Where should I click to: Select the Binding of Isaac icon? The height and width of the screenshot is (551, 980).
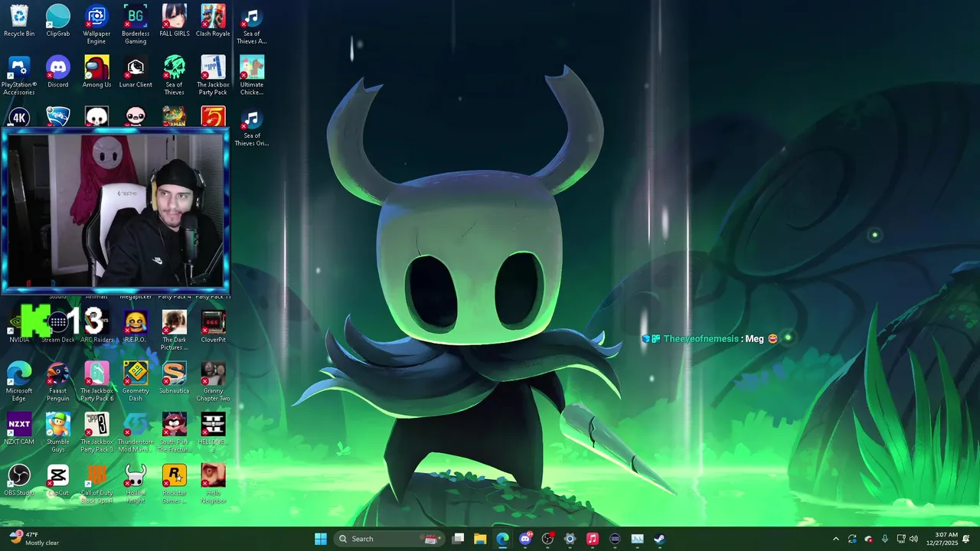(136, 117)
